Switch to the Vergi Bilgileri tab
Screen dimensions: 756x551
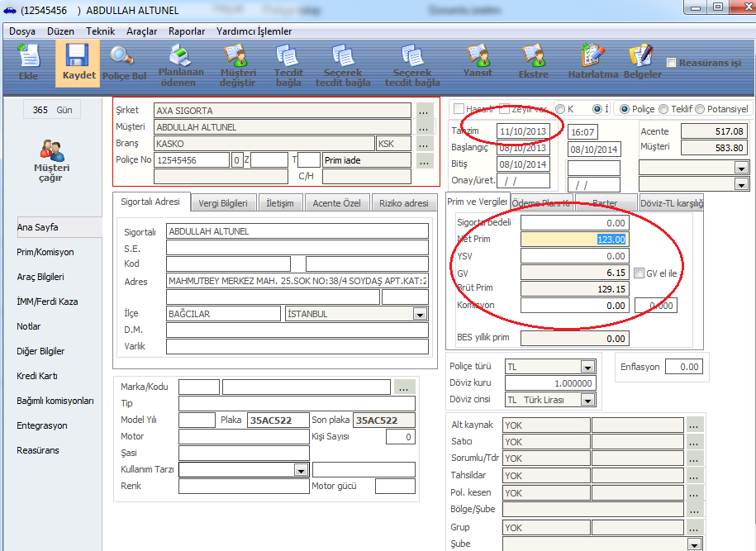point(224,203)
